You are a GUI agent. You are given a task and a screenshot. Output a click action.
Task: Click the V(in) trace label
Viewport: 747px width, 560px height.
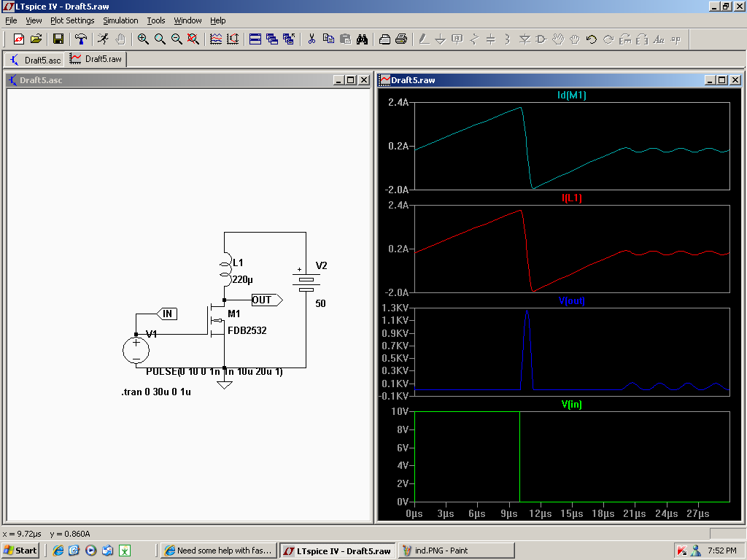[x=572, y=404]
